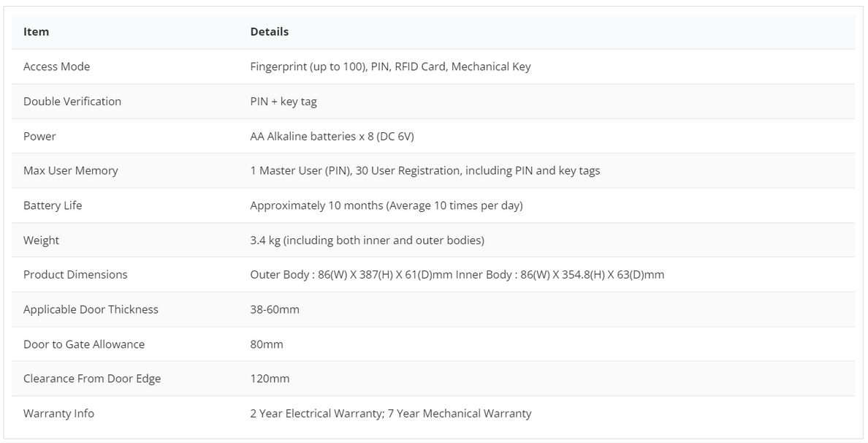The width and height of the screenshot is (868, 443).
Task: Select the Product Dimensions label
Action: click(x=75, y=275)
